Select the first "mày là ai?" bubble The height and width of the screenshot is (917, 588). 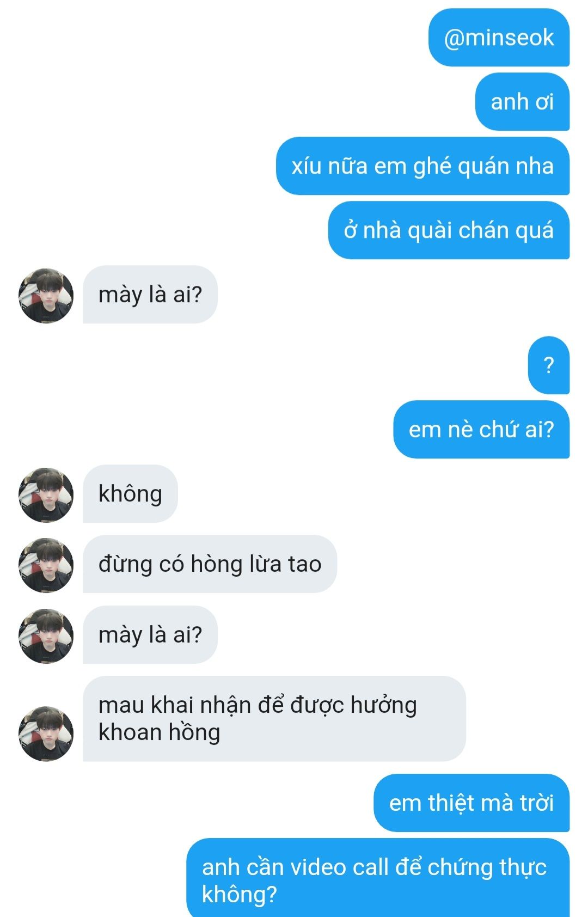tap(150, 295)
